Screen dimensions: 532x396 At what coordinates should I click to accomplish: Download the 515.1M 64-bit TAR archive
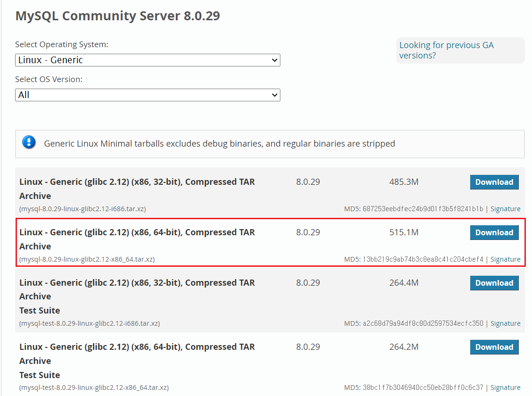tap(494, 232)
